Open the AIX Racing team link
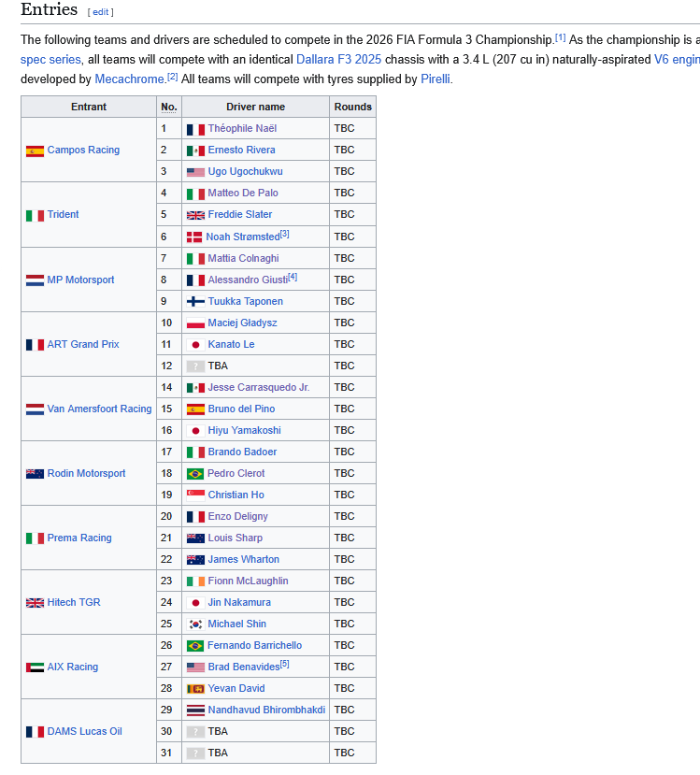 point(73,667)
